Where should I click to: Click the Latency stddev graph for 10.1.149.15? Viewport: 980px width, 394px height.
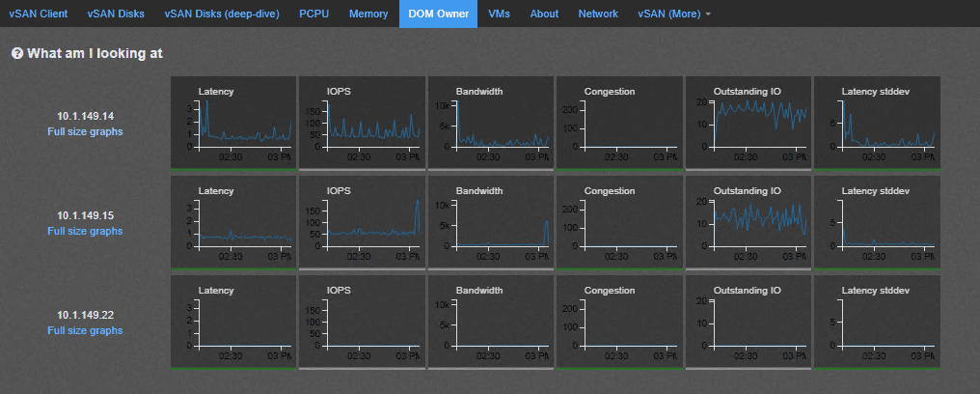(x=878, y=223)
